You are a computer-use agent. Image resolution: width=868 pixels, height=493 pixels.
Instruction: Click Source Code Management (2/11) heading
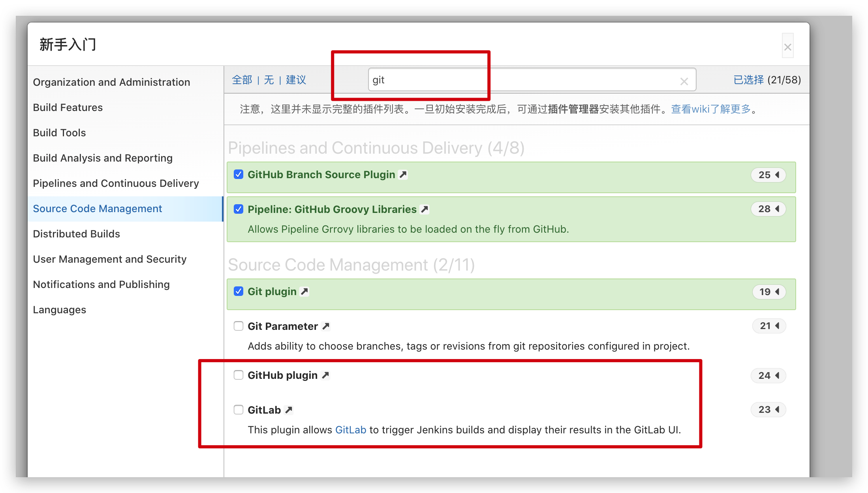click(351, 265)
